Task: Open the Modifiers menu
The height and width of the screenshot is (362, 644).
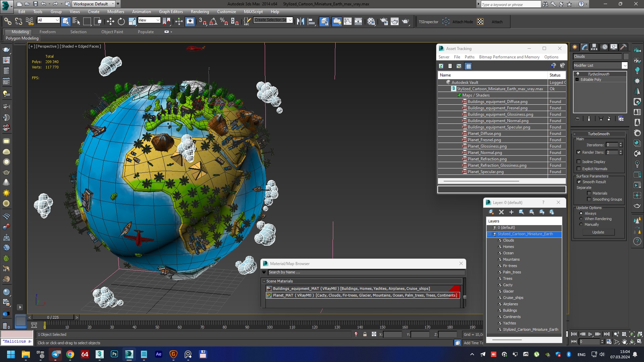Action: [x=116, y=11]
